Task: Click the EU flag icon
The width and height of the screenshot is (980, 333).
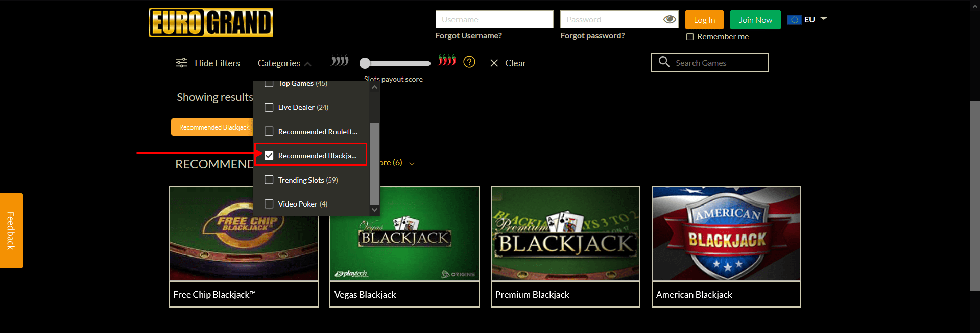Action: tap(794, 20)
